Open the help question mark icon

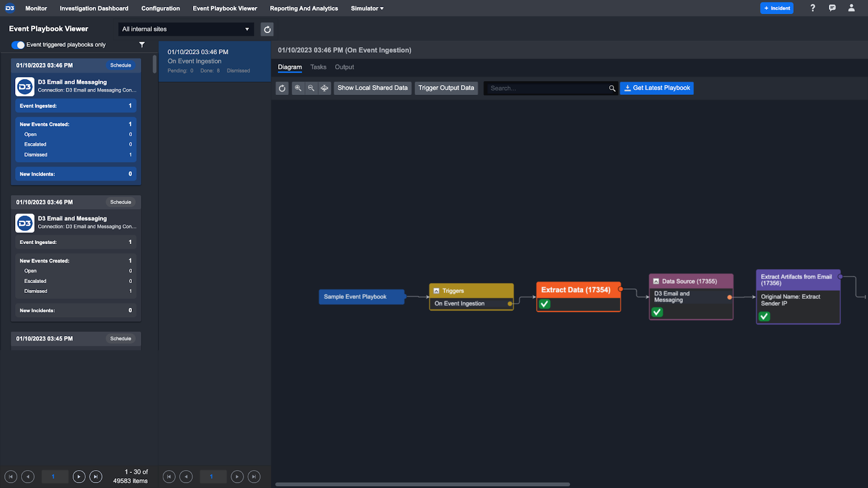click(x=813, y=8)
